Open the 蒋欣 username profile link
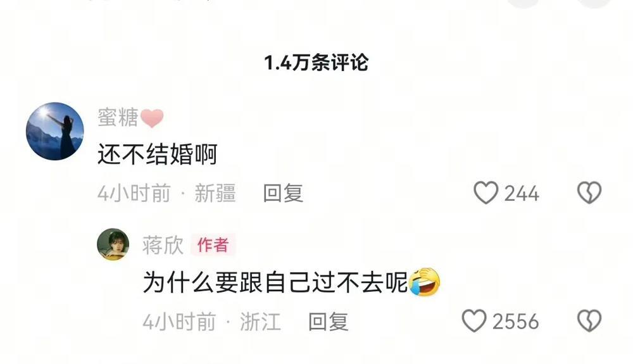 point(163,245)
